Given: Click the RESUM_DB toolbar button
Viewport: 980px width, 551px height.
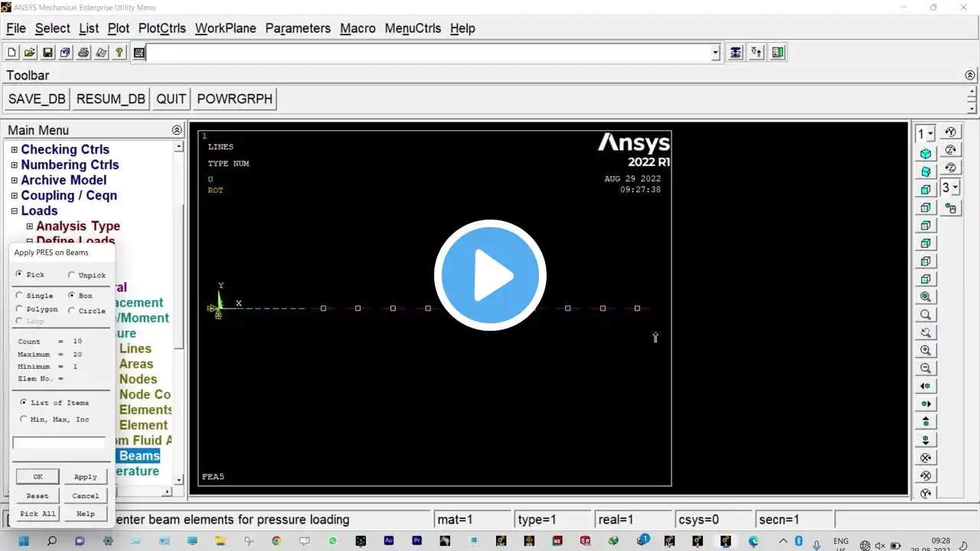Looking at the screenshot, I should tap(111, 99).
